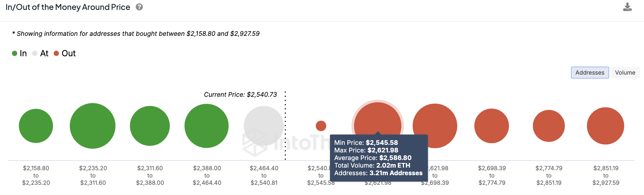The image size is (644, 195).
Task: Select the red bubble for $2,851.19 to $2,927.59
Action: click(x=605, y=126)
